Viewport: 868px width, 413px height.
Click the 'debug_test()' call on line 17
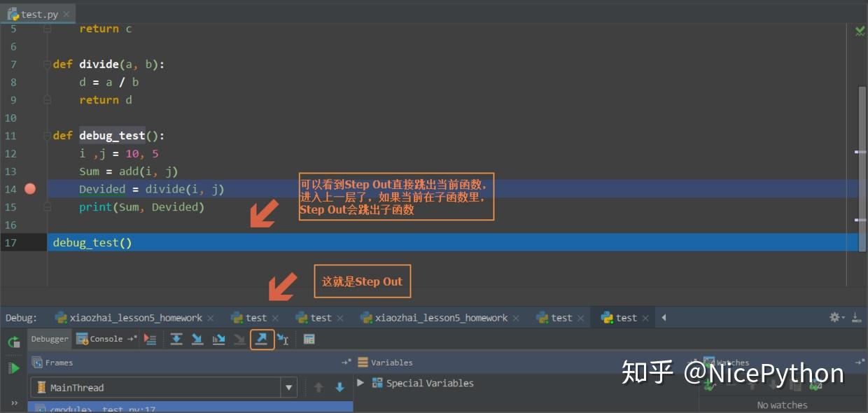tap(92, 243)
